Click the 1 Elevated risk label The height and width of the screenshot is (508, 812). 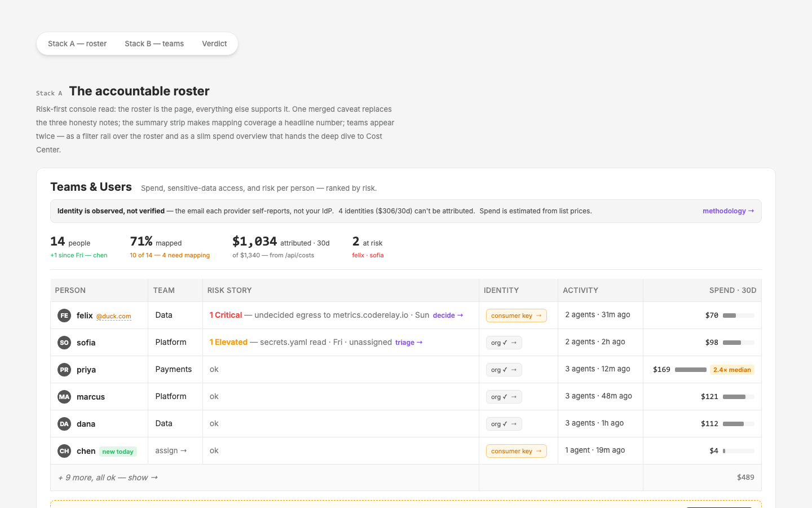click(x=228, y=342)
